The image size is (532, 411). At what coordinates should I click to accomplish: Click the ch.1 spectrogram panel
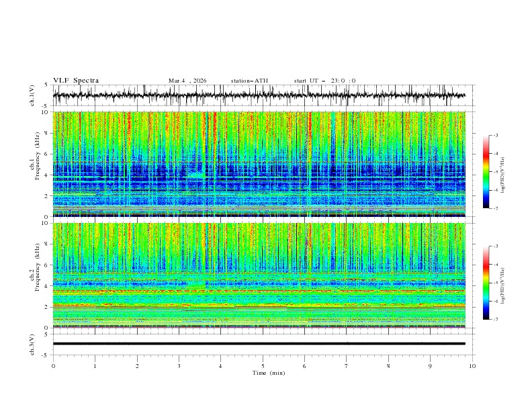pyautogui.click(x=259, y=164)
